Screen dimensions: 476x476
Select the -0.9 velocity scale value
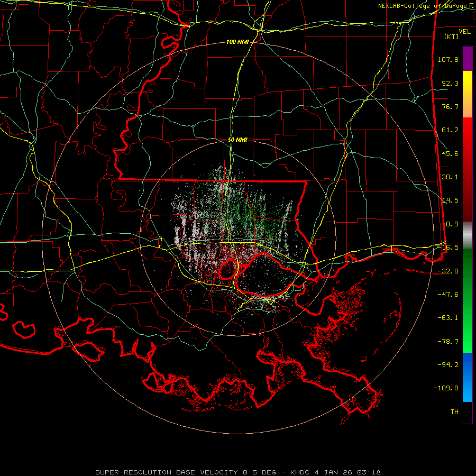tap(450, 224)
